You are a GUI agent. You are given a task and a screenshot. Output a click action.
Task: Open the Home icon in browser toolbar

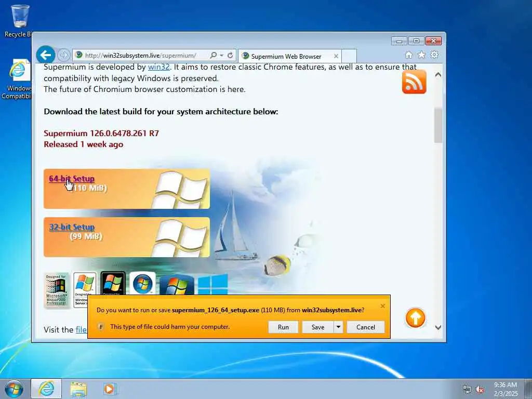[409, 55]
